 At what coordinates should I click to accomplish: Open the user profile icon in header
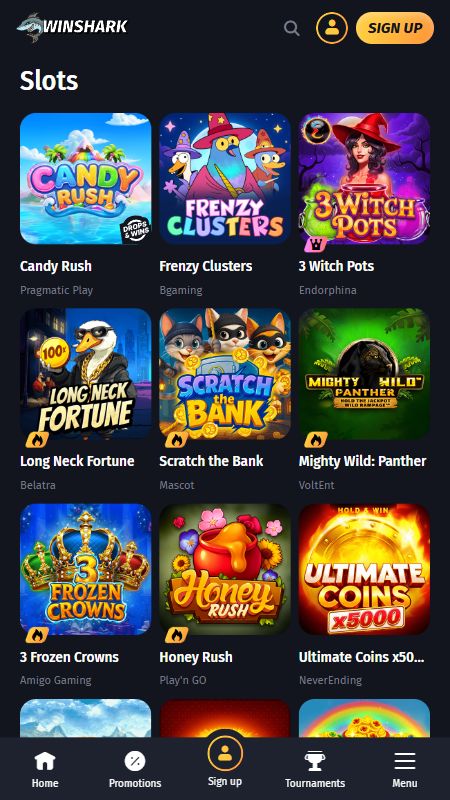pos(332,28)
